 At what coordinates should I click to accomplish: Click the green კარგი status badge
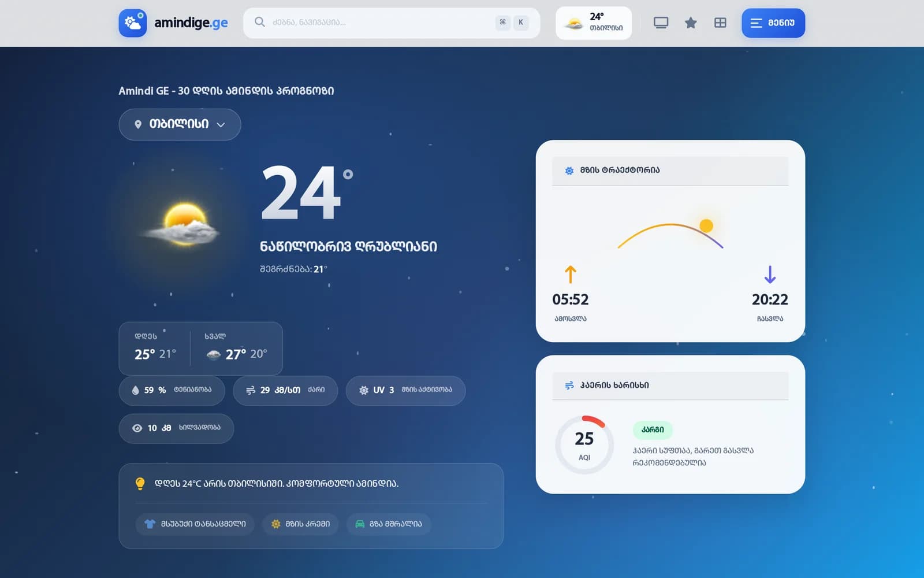pos(653,430)
